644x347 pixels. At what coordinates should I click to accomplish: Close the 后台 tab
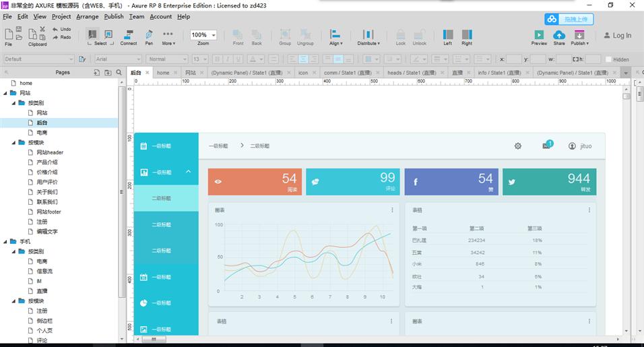(148, 73)
